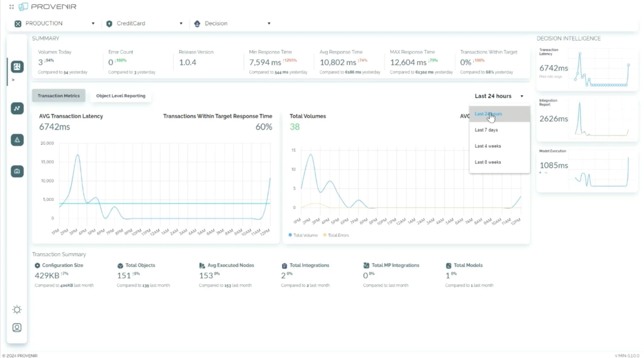Choose Last 8 weeks option
Screen dimensions: 644x358
pyautogui.click(x=488, y=162)
